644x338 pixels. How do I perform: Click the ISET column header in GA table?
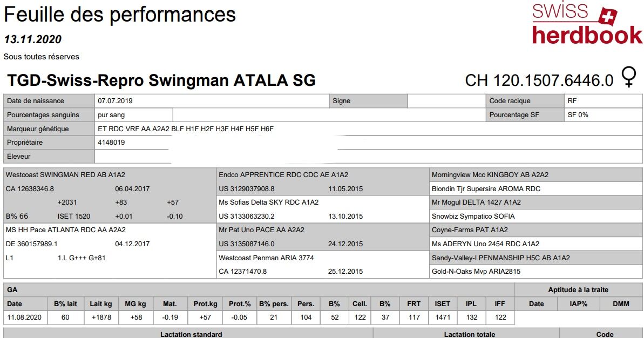pos(442,303)
